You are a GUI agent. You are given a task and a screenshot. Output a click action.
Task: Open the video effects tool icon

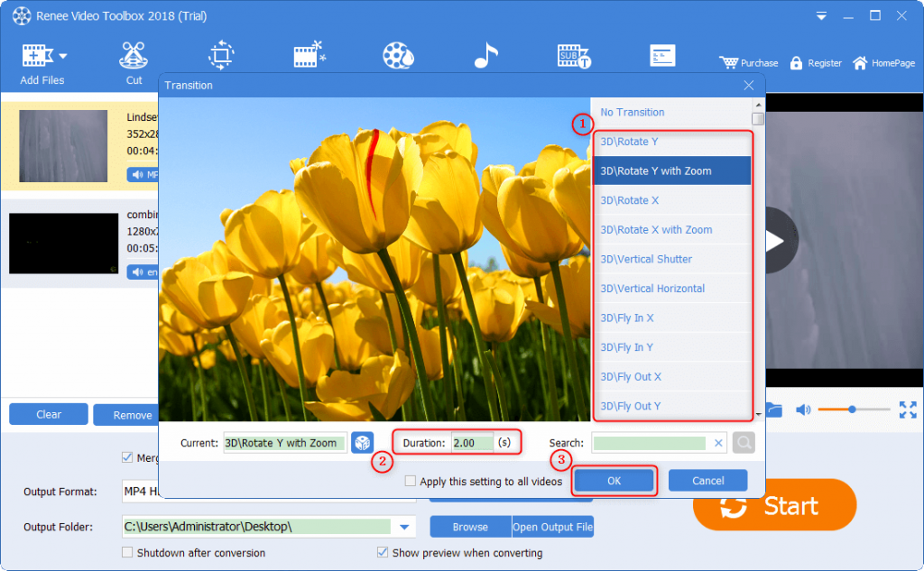[310, 56]
